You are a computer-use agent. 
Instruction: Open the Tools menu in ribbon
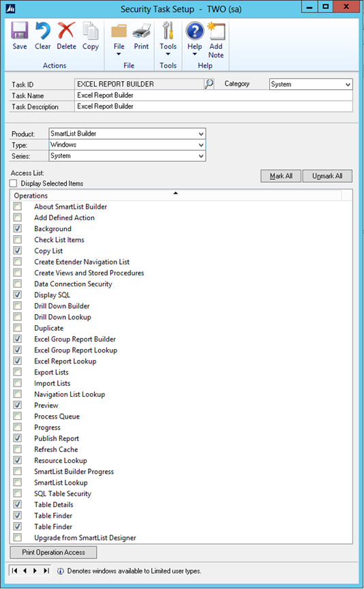(x=168, y=38)
